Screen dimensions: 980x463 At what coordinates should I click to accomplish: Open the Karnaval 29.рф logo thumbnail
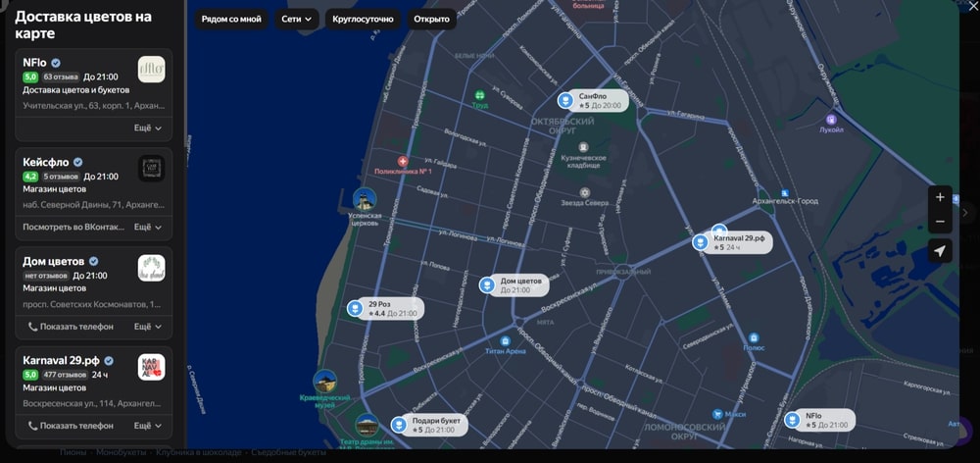click(151, 367)
